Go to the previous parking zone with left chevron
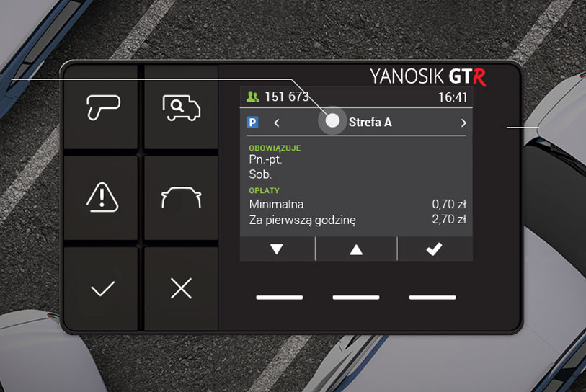Viewport: 586px width, 392px height. tap(277, 123)
